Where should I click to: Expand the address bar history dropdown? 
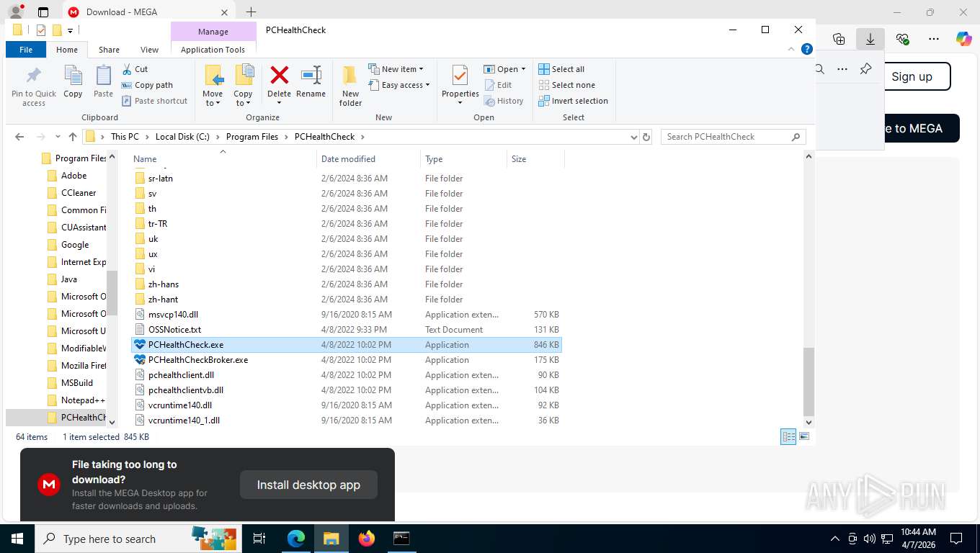point(633,137)
